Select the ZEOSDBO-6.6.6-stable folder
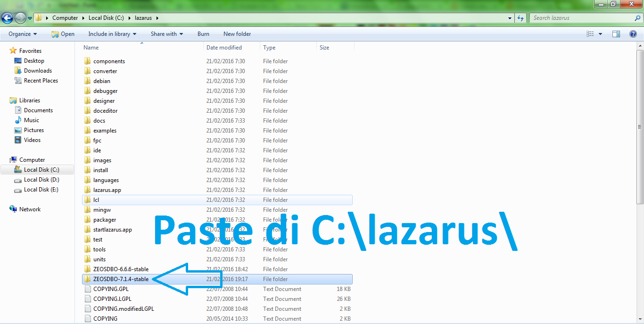Image resolution: width=644 pixels, height=324 pixels. point(121,269)
